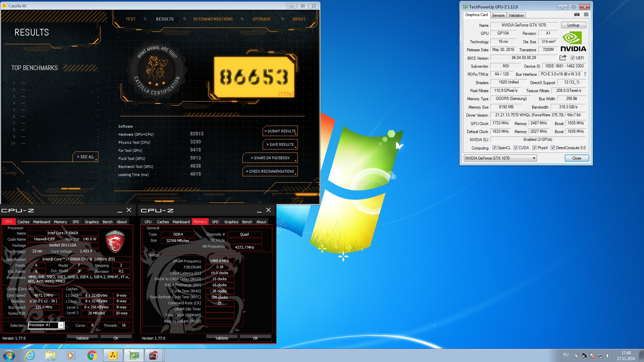This screenshot has height=362, width=644.
Task: Click MSI dragon logo in CPU-Z
Action: coord(115,242)
